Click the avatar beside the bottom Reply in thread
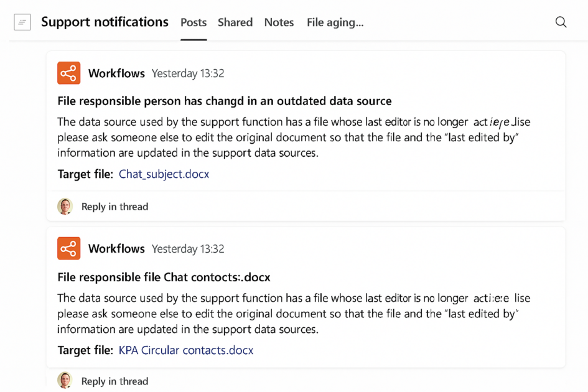This screenshot has height=392, width=588. click(x=65, y=380)
